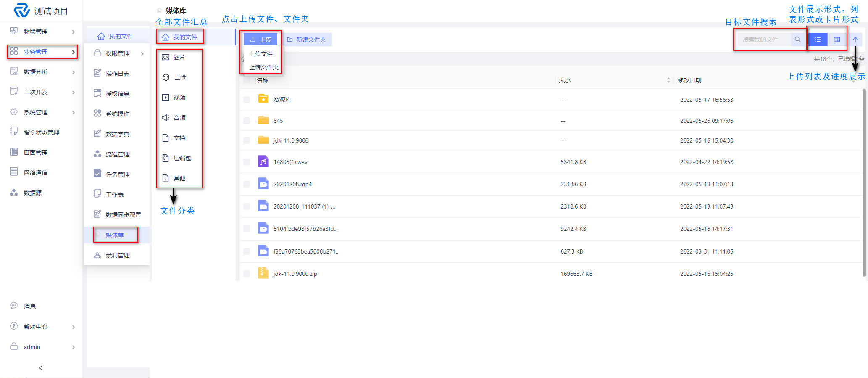Click the 图片 category picture icon
The width and height of the screenshot is (868, 378).
pos(166,57)
